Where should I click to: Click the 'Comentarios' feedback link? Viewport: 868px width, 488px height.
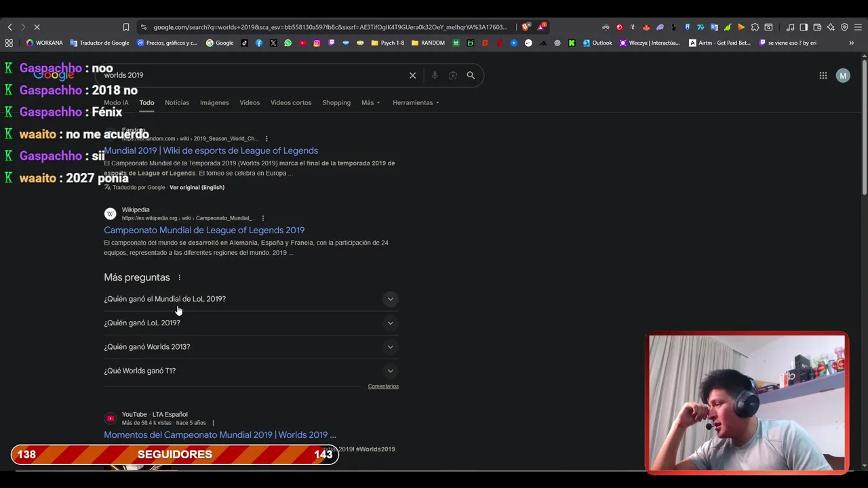coord(383,386)
